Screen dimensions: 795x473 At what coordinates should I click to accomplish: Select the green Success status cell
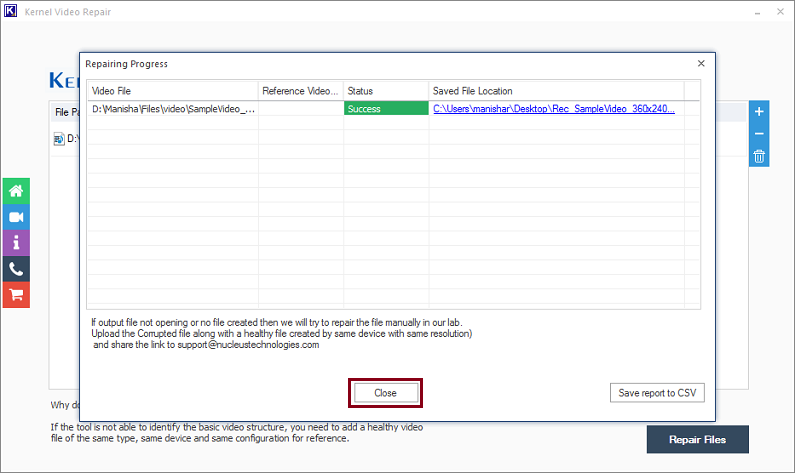tap(385, 109)
